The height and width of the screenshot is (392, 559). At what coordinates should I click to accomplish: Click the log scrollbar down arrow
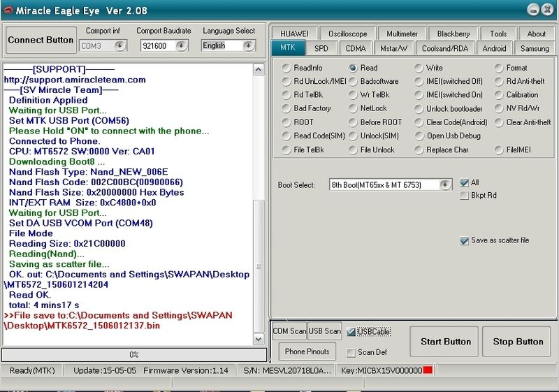259,340
